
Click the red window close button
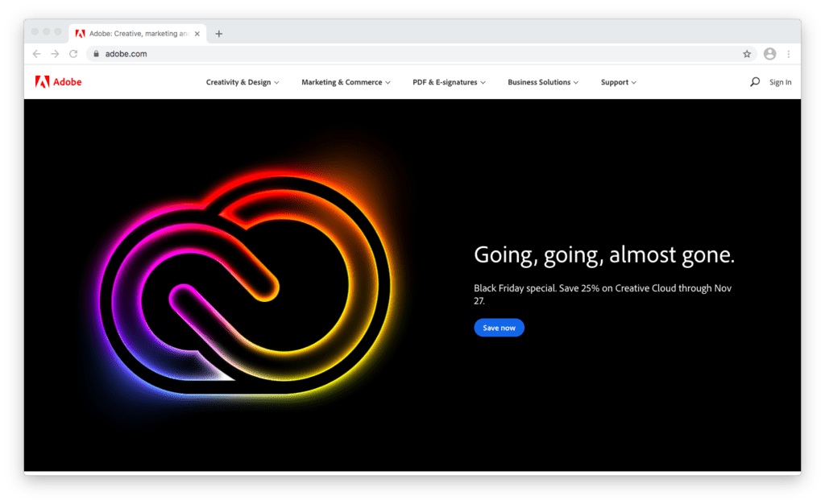35,32
